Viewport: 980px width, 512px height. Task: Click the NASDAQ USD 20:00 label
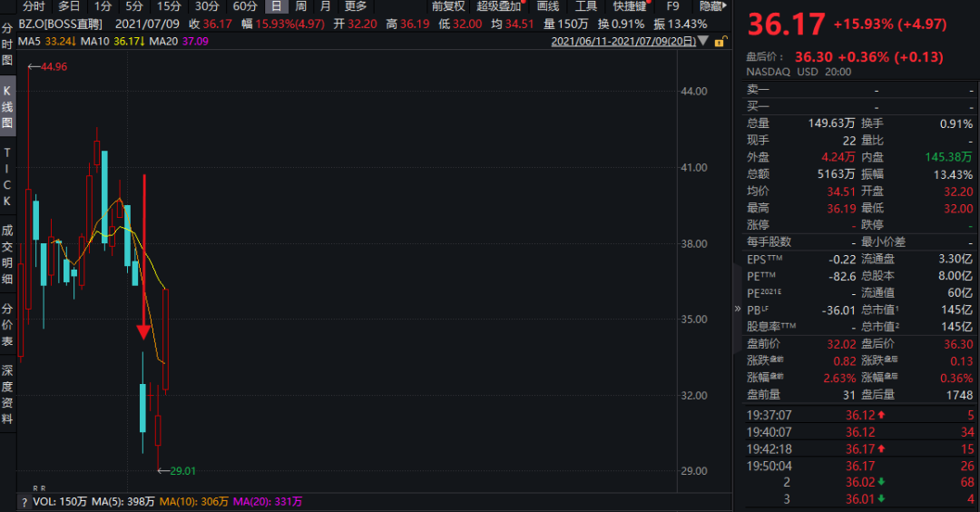[x=799, y=72]
